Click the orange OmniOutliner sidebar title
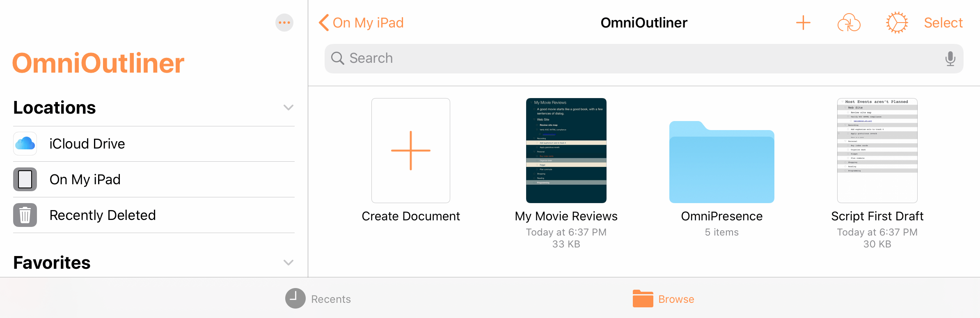The height and width of the screenshot is (318, 980). coord(98,63)
